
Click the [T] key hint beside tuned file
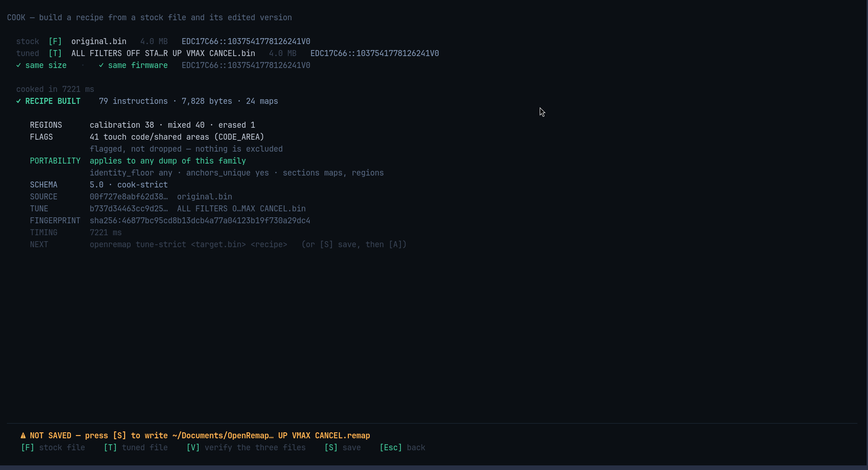(x=55, y=53)
